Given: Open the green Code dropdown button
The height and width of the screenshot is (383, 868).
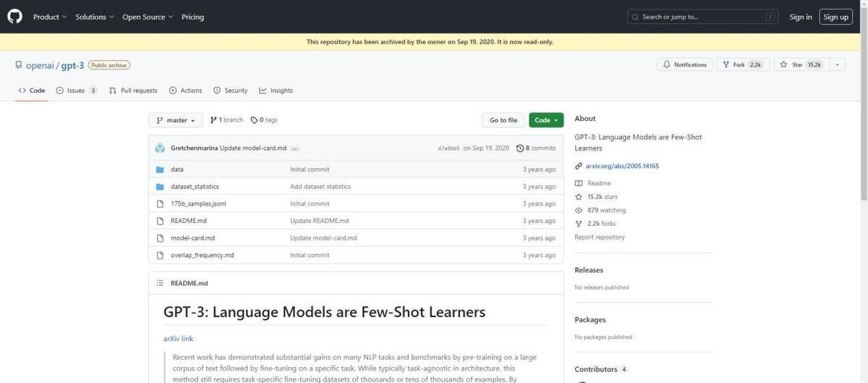Looking at the screenshot, I should [x=546, y=120].
